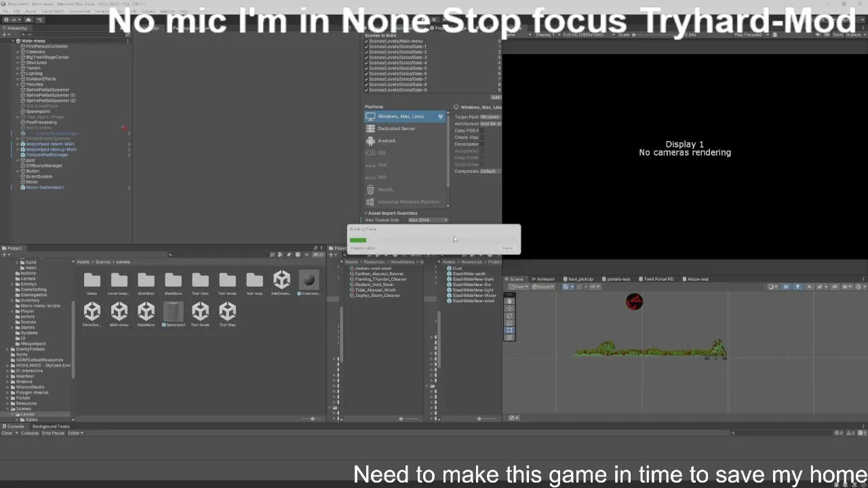The width and height of the screenshot is (868, 488).
Task: Select the PS5 platform
Action: tap(406, 178)
